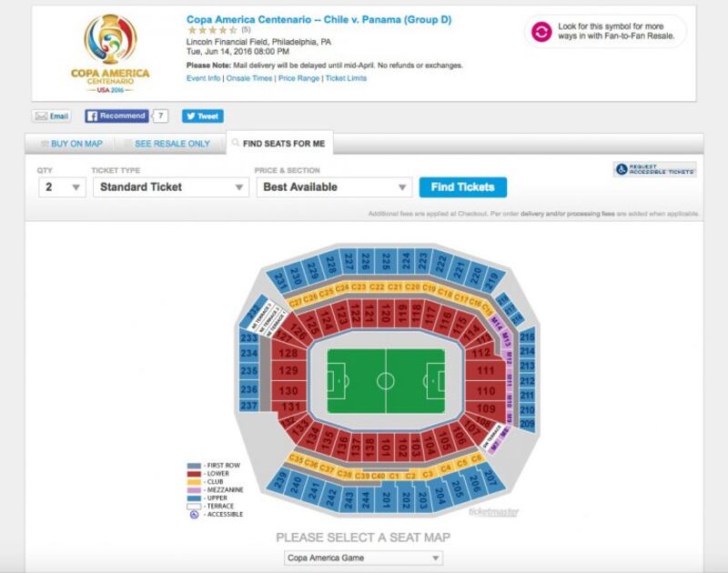Screen dimensions: 728x573
Task: Select section 129 on the stadium map
Action: [288, 371]
